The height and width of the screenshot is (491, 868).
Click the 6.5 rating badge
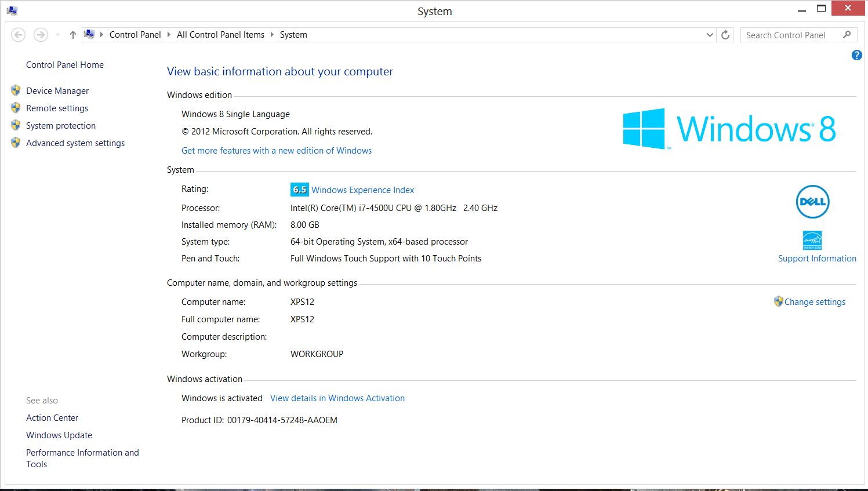(299, 190)
